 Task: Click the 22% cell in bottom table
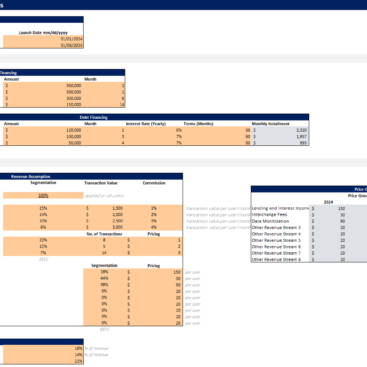tap(43, 361)
